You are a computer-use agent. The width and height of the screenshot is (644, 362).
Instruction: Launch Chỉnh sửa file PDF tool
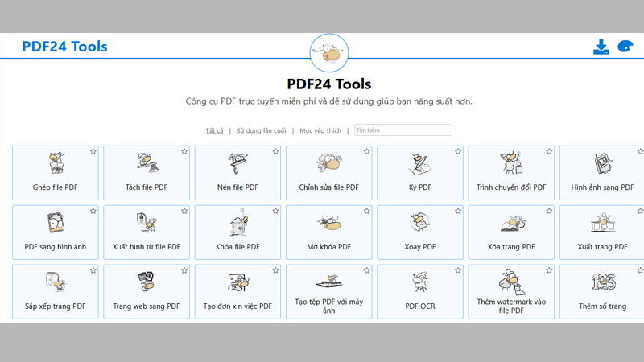click(x=328, y=173)
